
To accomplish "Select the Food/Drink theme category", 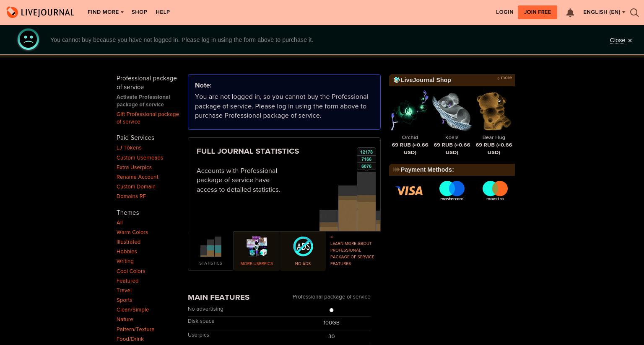I will click(x=130, y=339).
